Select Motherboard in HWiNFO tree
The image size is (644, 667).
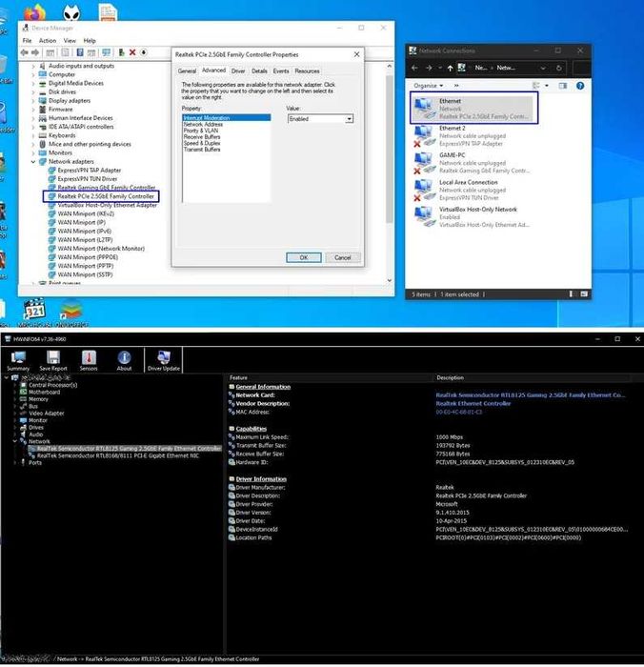44,393
